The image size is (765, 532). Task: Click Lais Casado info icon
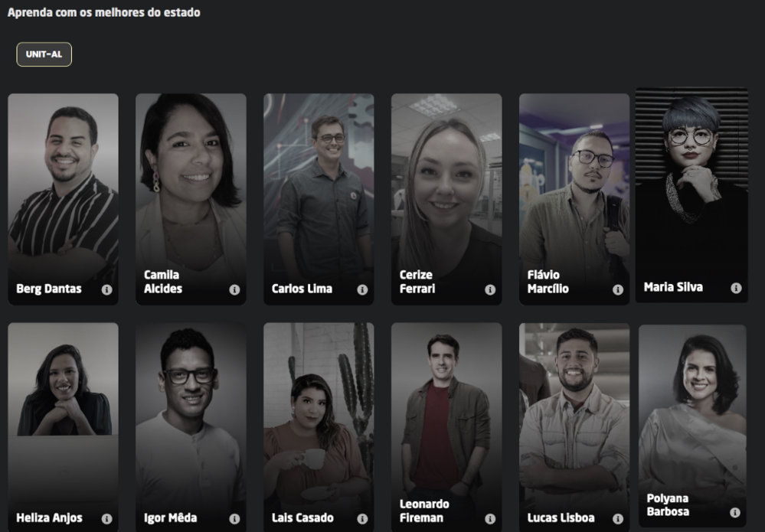tap(362, 519)
